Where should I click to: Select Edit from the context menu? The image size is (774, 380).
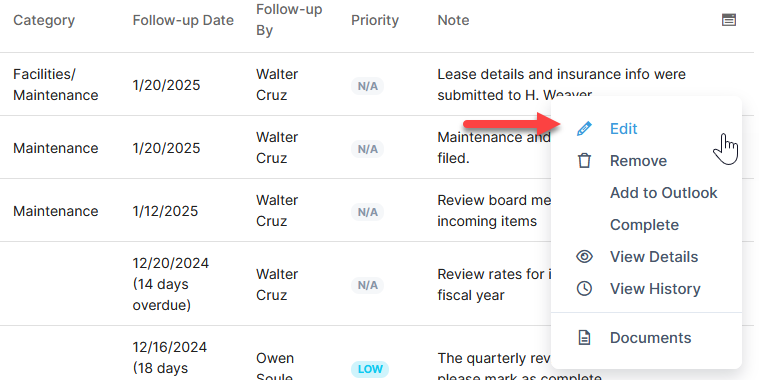click(623, 129)
